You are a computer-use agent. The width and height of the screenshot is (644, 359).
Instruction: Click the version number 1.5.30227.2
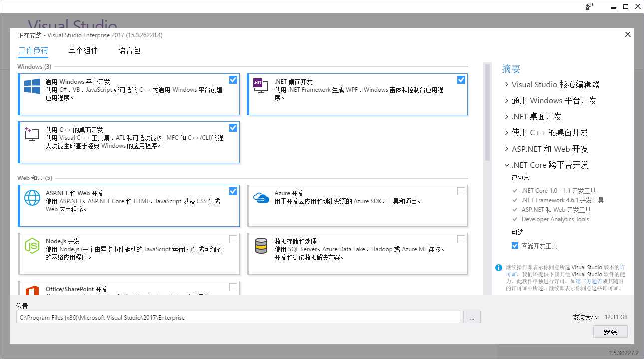(x=624, y=353)
